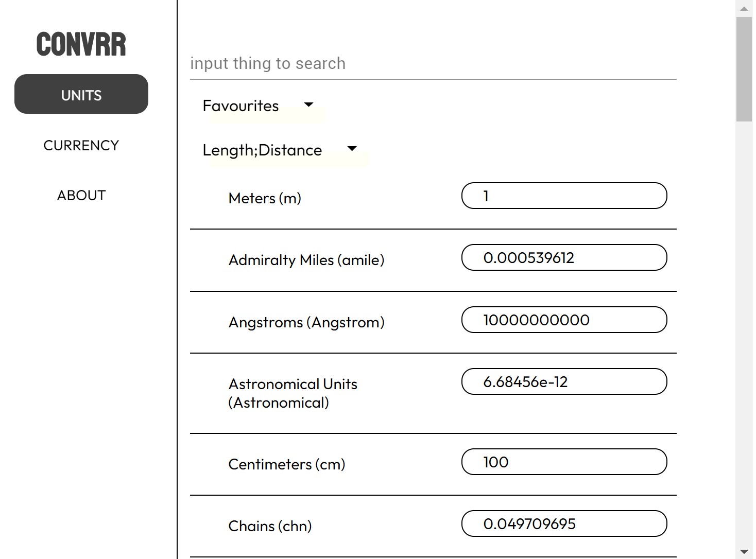Click the vertical scrollbar thumb

[744, 69]
